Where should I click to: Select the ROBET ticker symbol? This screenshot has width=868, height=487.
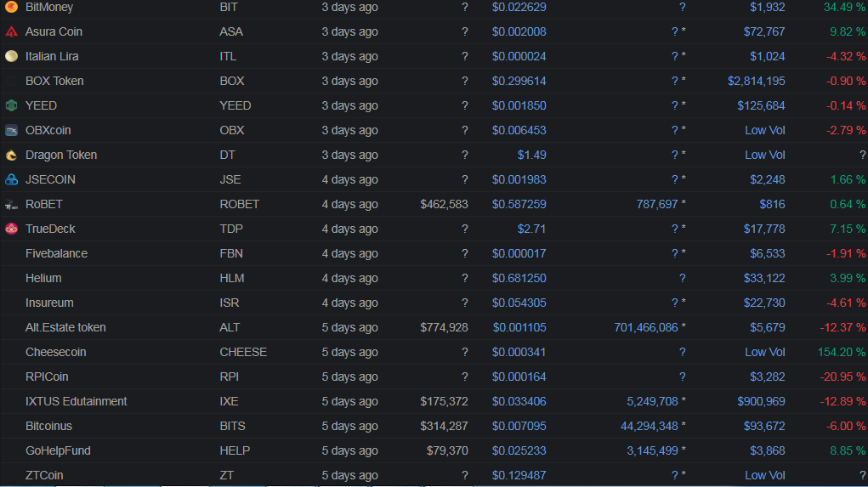click(239, 204)
